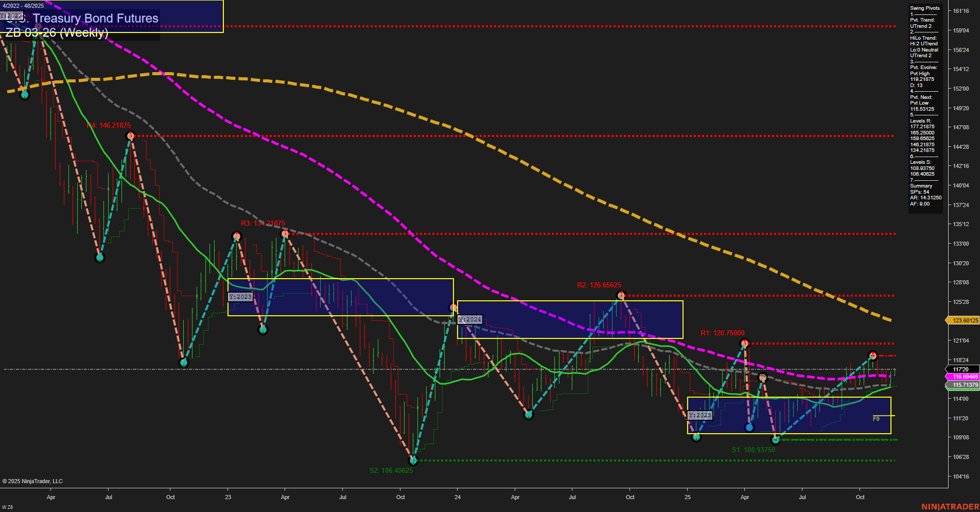Toggle the Y:2024 year label

point(470,319)
